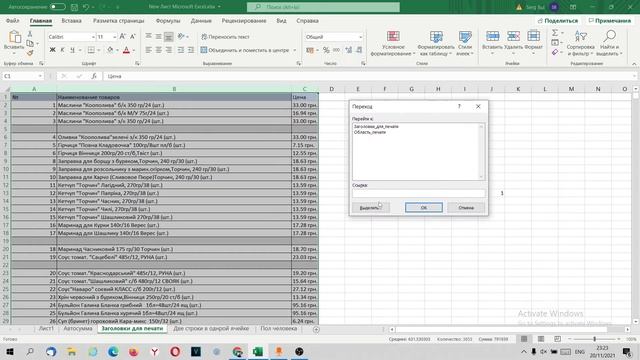Collapse the ribbon with the chevron
The width and height of the screenshot is (640, 360).
tap(634, 64)
